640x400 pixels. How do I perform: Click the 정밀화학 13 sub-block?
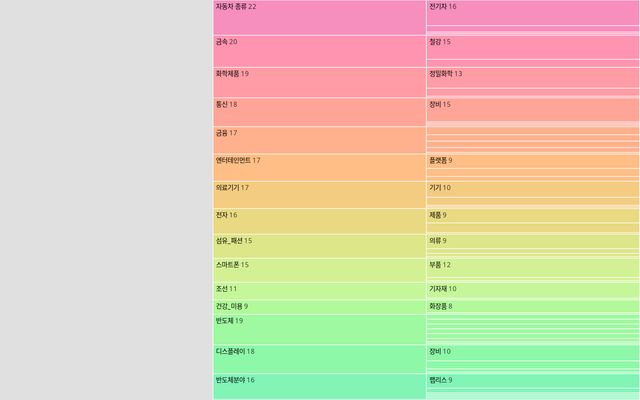pos(533,78)
